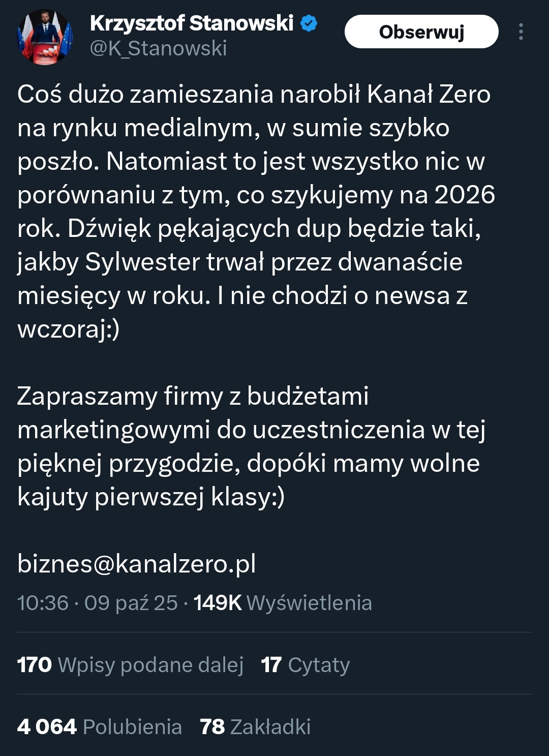
Task: Click the year 2026 in the tweet
Action: click(x=465, y=195)
